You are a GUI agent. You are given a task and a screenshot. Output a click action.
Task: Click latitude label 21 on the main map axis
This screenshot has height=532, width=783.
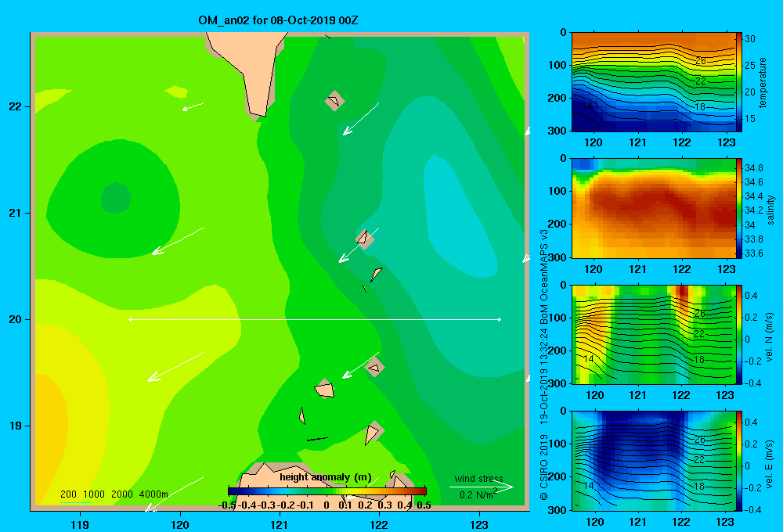coord(16,213)
